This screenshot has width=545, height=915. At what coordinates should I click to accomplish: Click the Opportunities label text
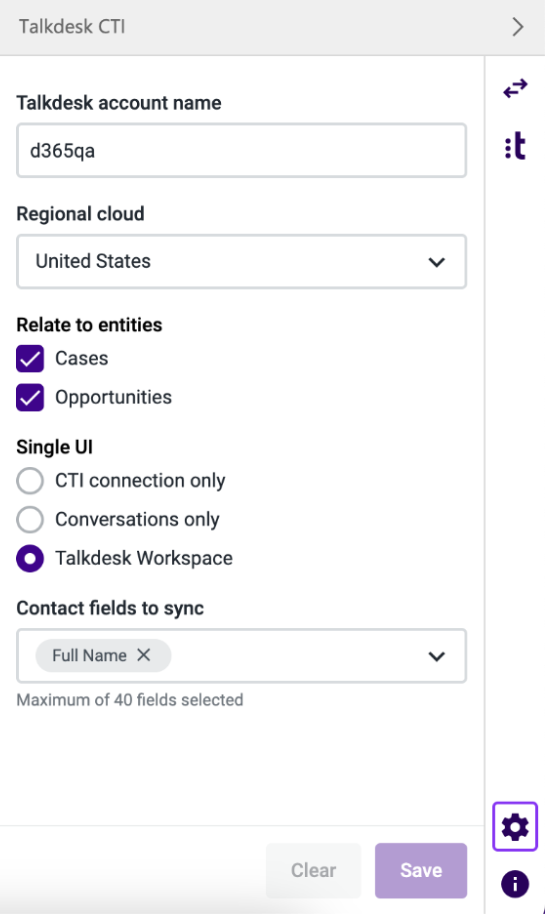click(x=113, y=397)
